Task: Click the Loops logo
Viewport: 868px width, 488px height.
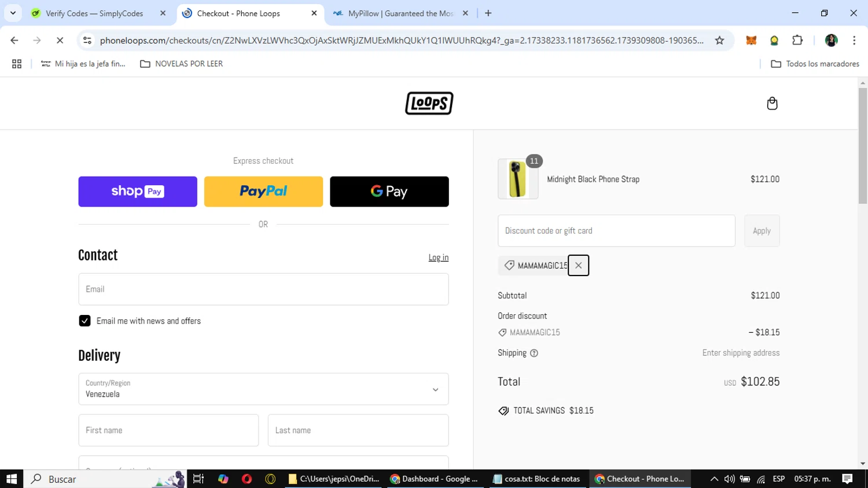Action: [429, 103]
